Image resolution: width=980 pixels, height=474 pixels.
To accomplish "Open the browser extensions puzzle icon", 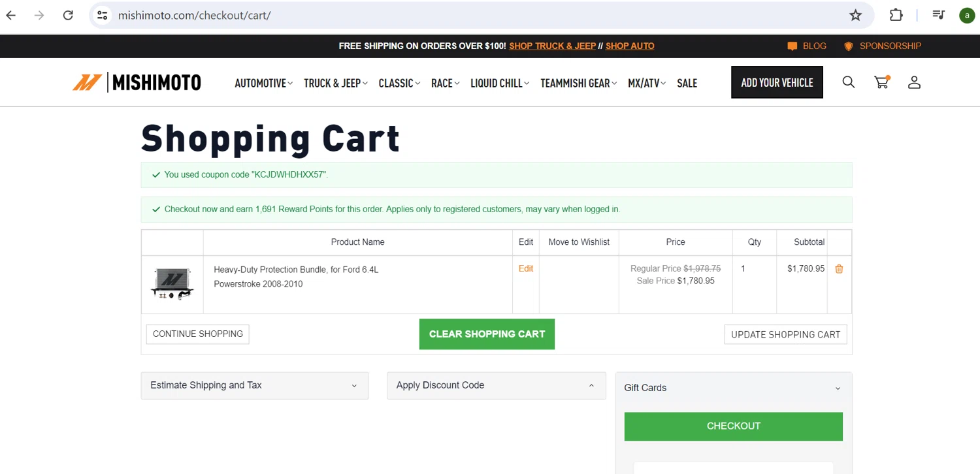I will [x=896, y=15].
